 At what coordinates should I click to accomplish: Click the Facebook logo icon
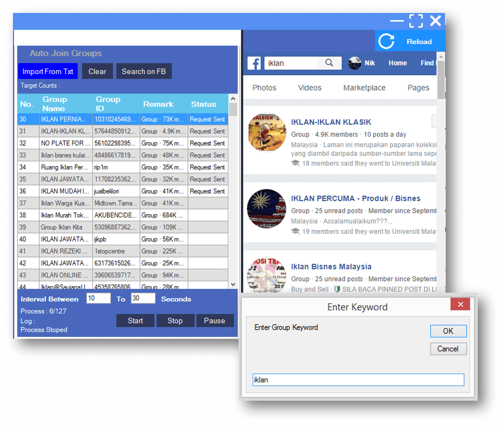point(254,63)
